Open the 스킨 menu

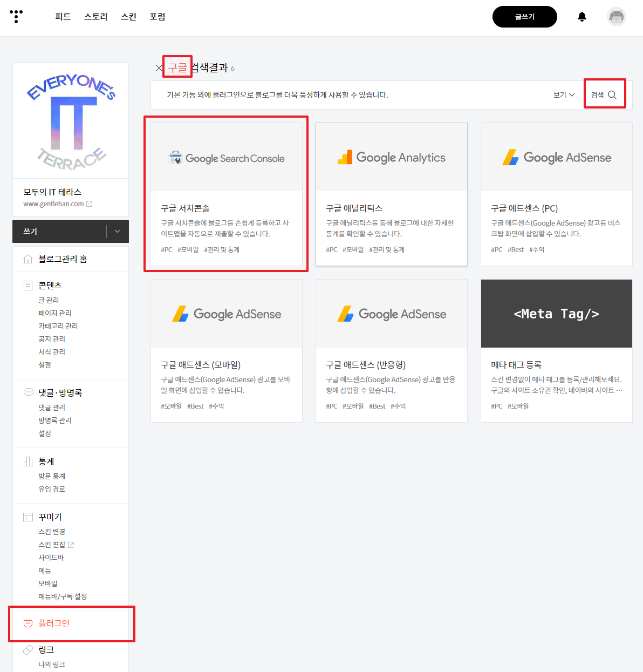[129, 17]
